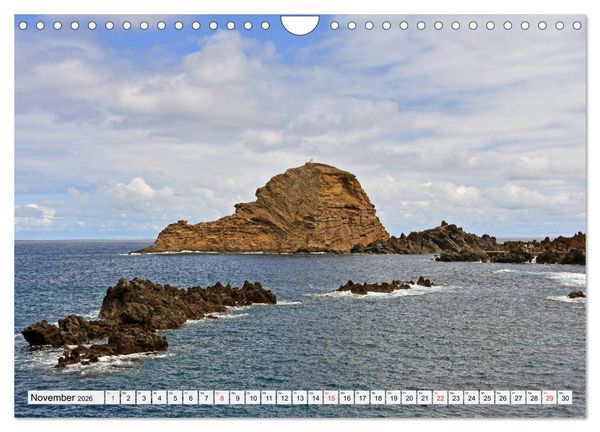Screen dimensions: 600x432
Task: Click day 14 in the date row
Action: [316, 398]
